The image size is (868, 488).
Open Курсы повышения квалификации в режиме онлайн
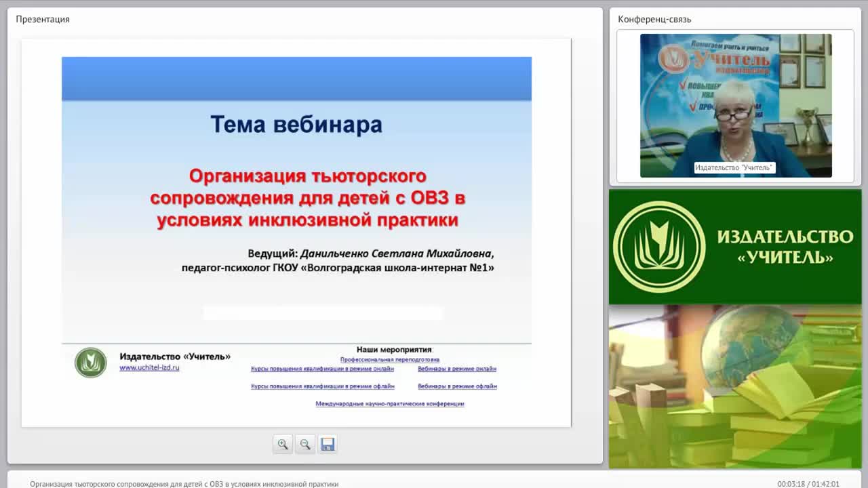(322, 369)
